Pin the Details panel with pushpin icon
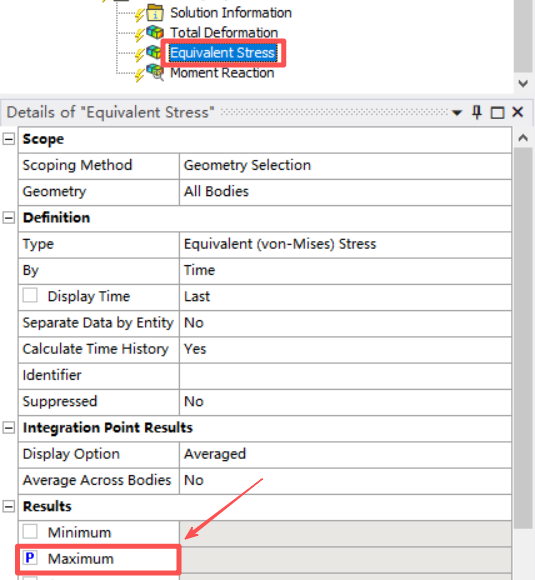The height and width of the screenshot is (580, 535). click(x=477, y=112)
